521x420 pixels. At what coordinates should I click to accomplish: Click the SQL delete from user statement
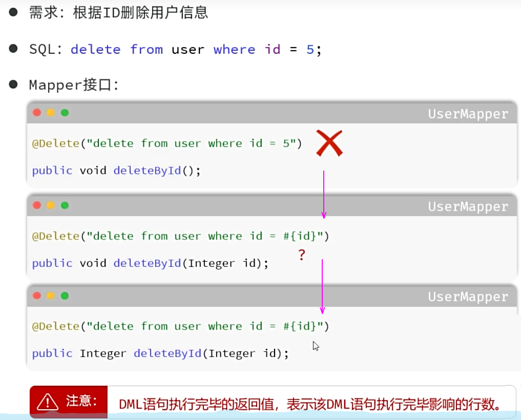(196, 50)
